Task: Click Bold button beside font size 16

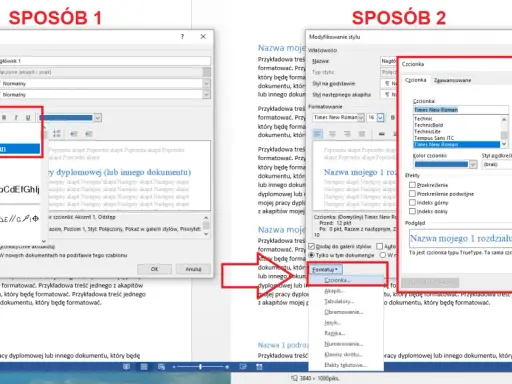Action: pos(392,117)
